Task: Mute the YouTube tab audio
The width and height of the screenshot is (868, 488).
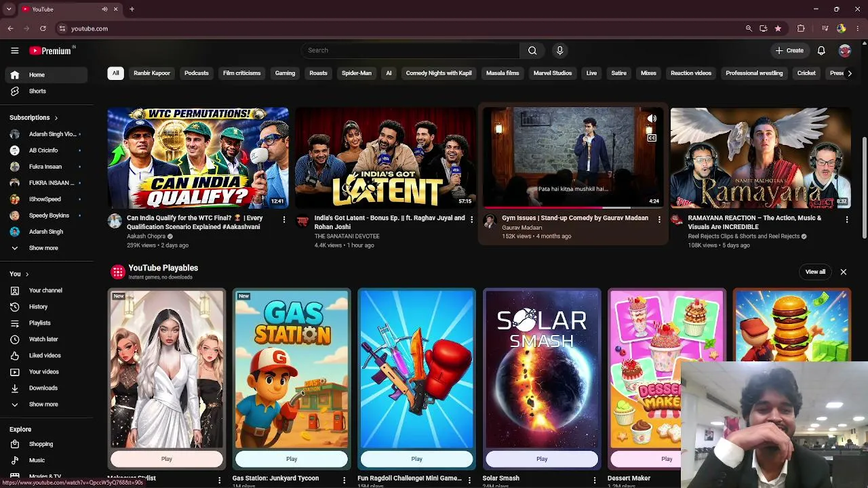Action: pyautogui.click(x=104, y=9)
